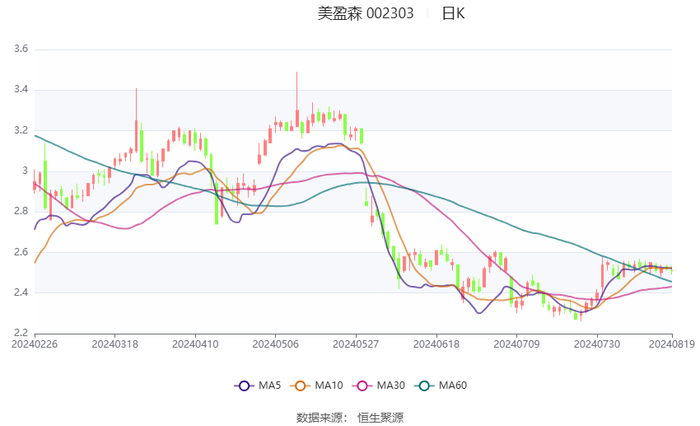Select the 20240527 date axis label
The image size is (700, 426).
point(353,344)
